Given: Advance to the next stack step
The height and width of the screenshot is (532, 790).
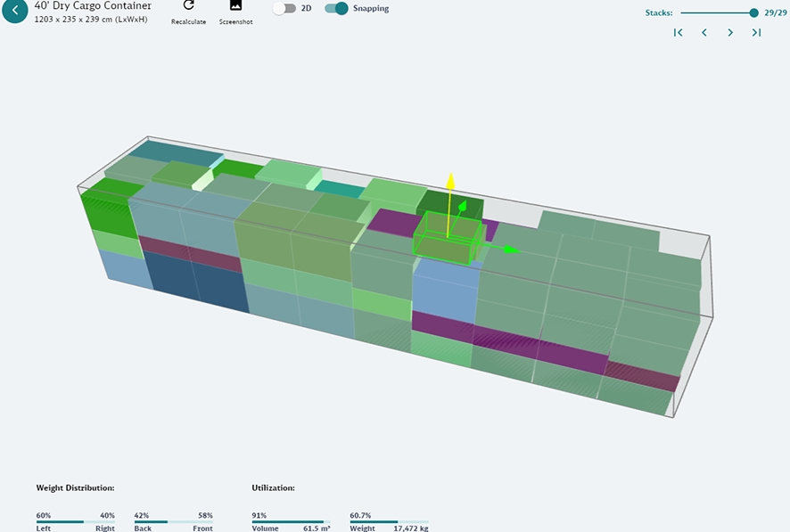Looking at the screenshot, I should click(x=730, y=33).
